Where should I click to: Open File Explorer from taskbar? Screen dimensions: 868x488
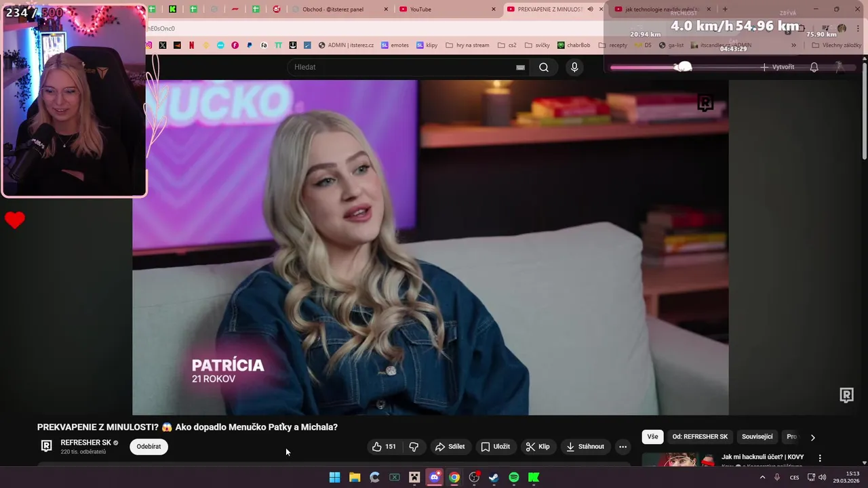click(355, 477)
